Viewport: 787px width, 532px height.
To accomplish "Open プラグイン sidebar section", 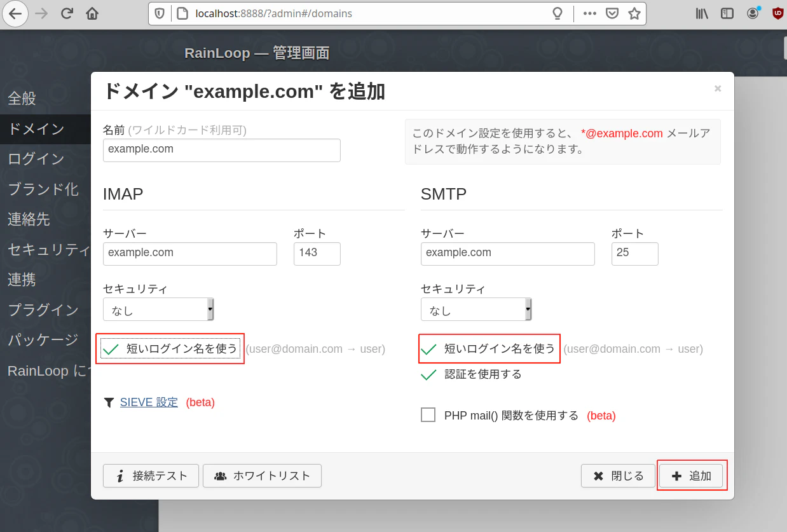I will tap(45, 310).
